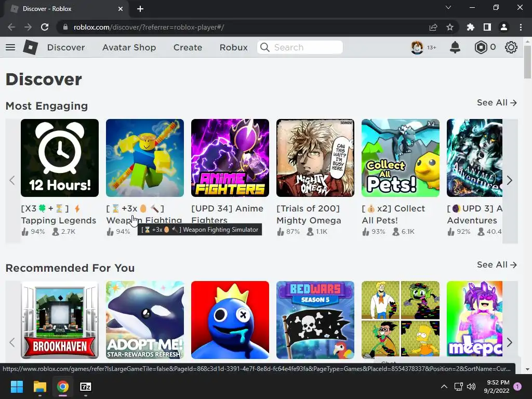Close the Discover - Roblox tab
This screenshot has width=532, height=399.
coord(121,9)
